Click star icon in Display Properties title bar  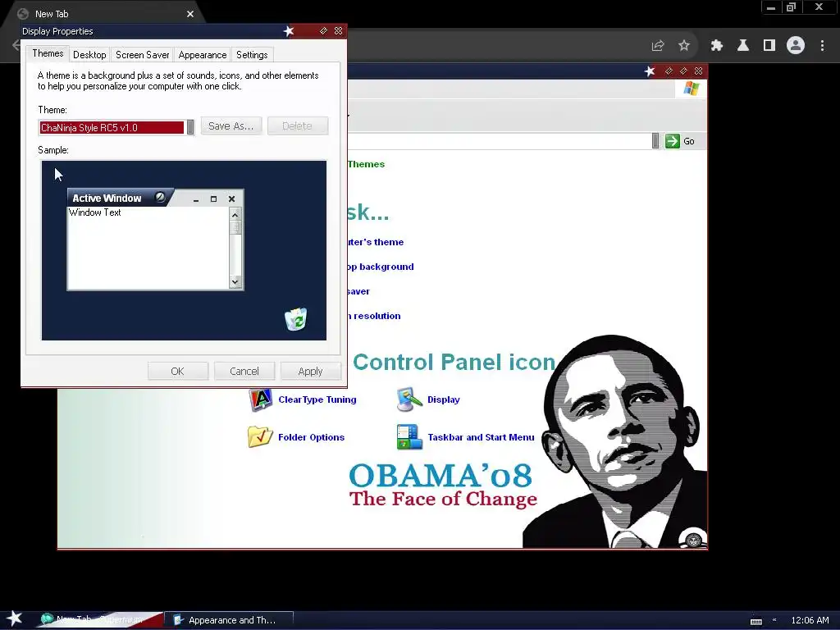point(289,31)
